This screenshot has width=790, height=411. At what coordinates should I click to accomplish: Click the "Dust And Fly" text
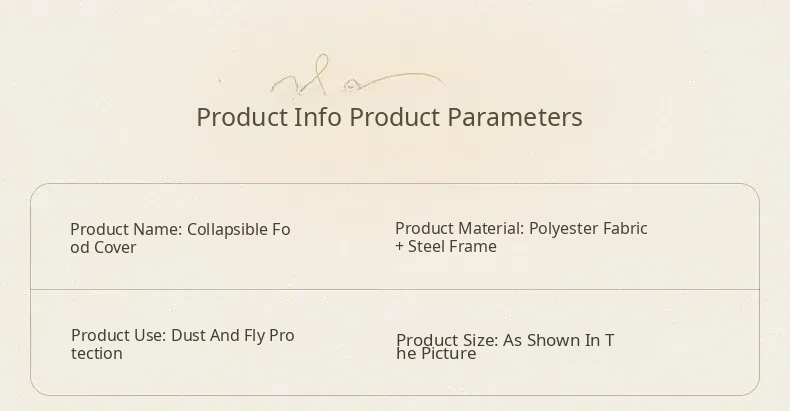click(216, 335)
